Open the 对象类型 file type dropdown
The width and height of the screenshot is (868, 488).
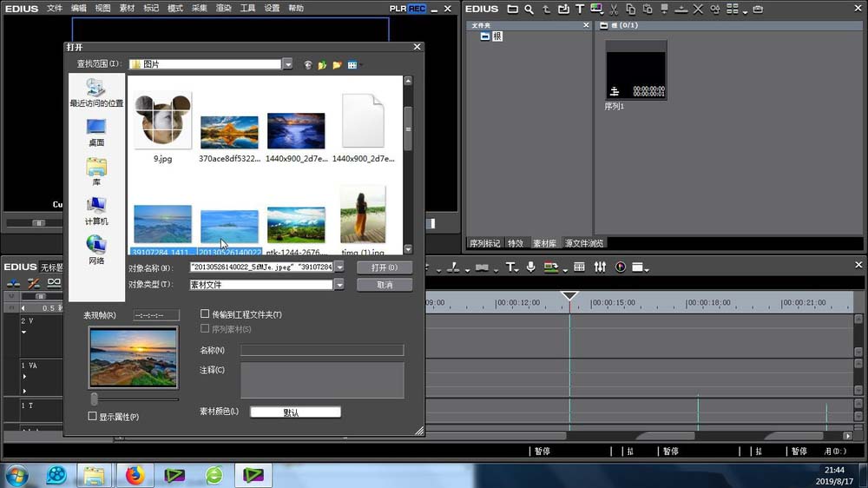[x=339, y=285]
